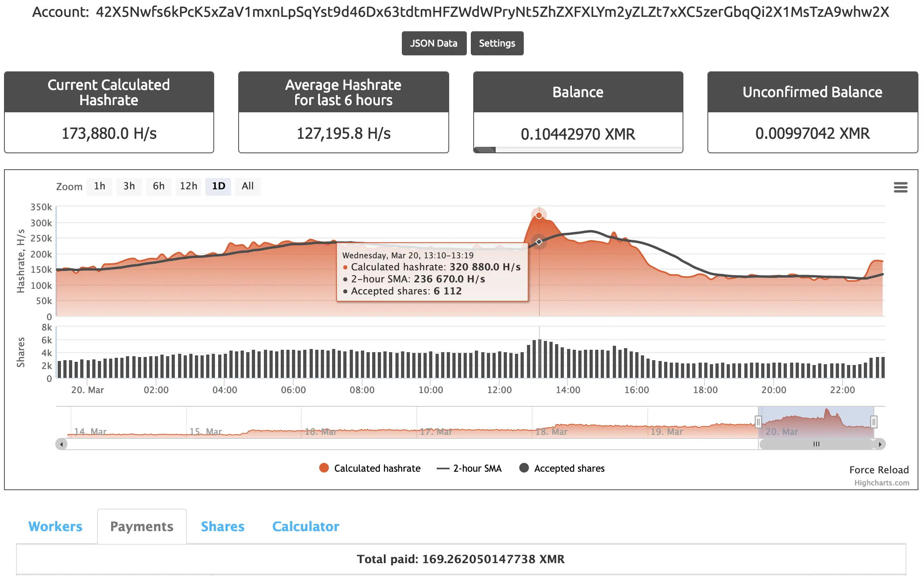Switch to the Shares tab
924x576 pixels.
(x=223, y=526)
